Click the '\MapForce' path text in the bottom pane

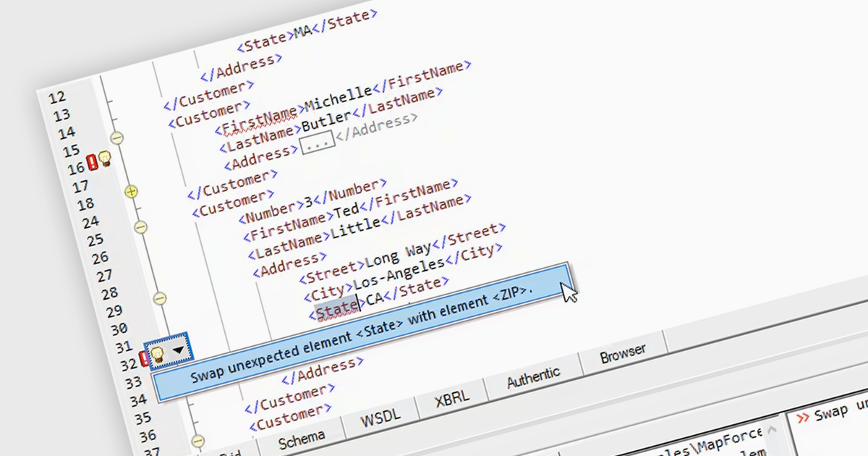pyautogui.click(x=725, y=439)
